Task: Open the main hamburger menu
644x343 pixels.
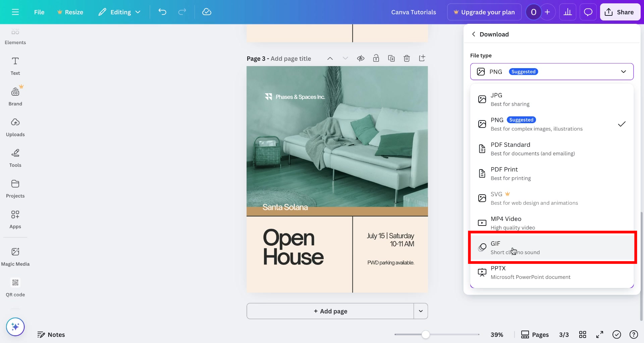Action: (15, 12)
